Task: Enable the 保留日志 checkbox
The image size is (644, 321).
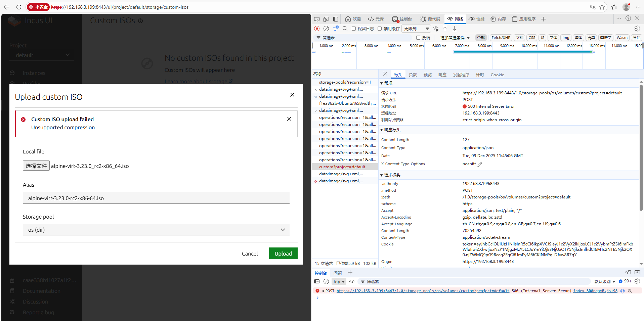Action: [354, 29]
